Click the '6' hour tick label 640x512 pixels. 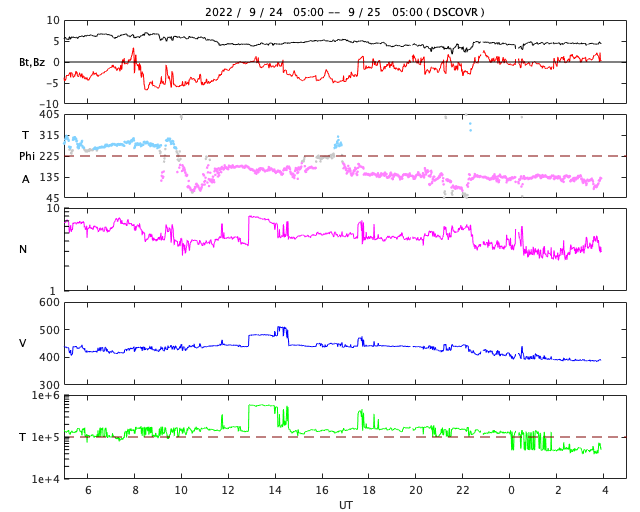click(x=88, y=490)
